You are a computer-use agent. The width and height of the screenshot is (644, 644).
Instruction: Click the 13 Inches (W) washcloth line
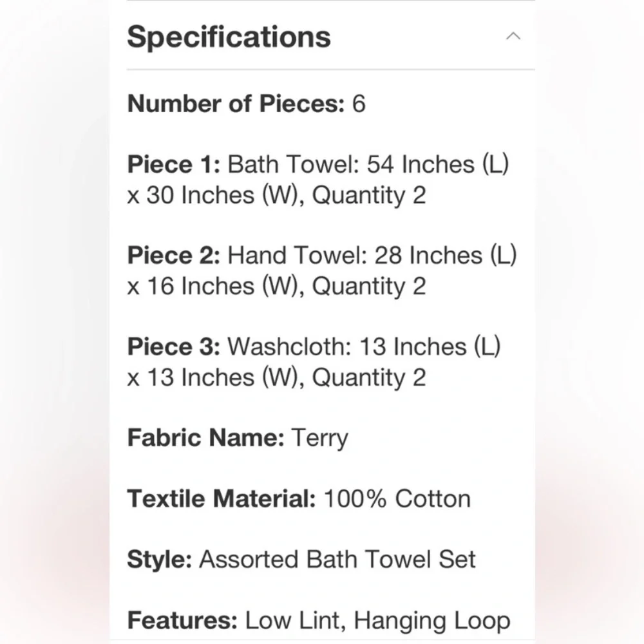coord(276,377)
